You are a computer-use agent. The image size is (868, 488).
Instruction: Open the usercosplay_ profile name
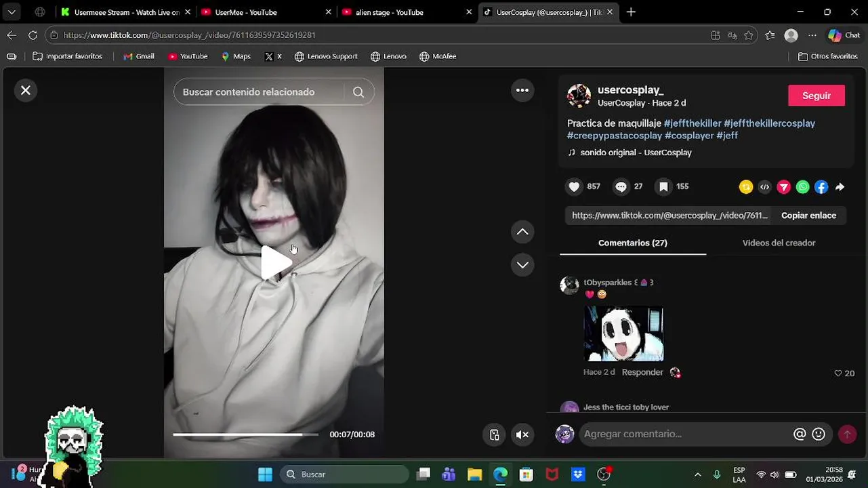click(x=631, y=90)
